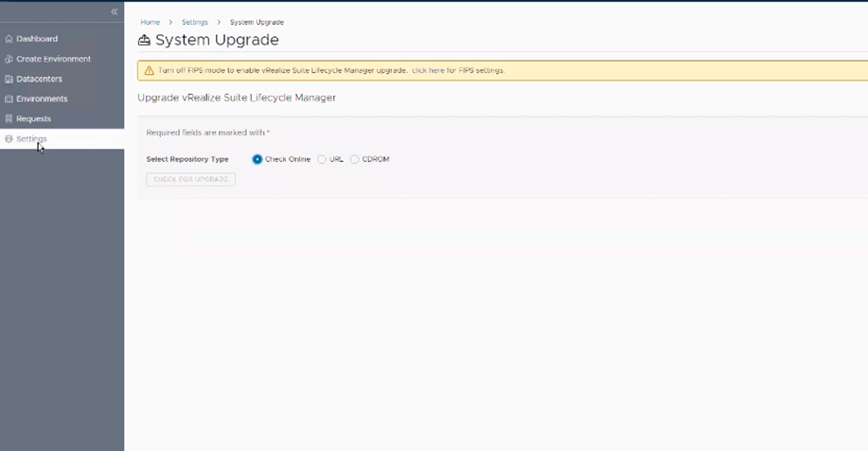Click the Environments icon in sidebar
Image resolution: width=868 pixels, height=451 pixels.
9,99
